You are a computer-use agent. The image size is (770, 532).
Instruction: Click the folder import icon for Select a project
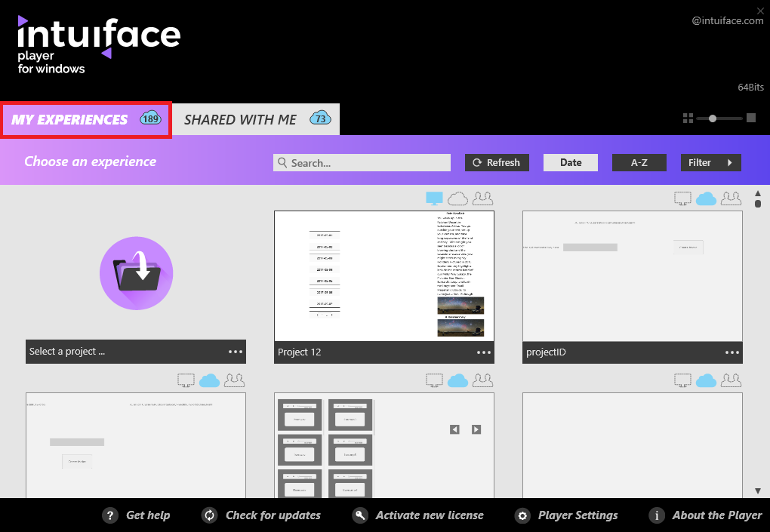click(x=136, y=273)
